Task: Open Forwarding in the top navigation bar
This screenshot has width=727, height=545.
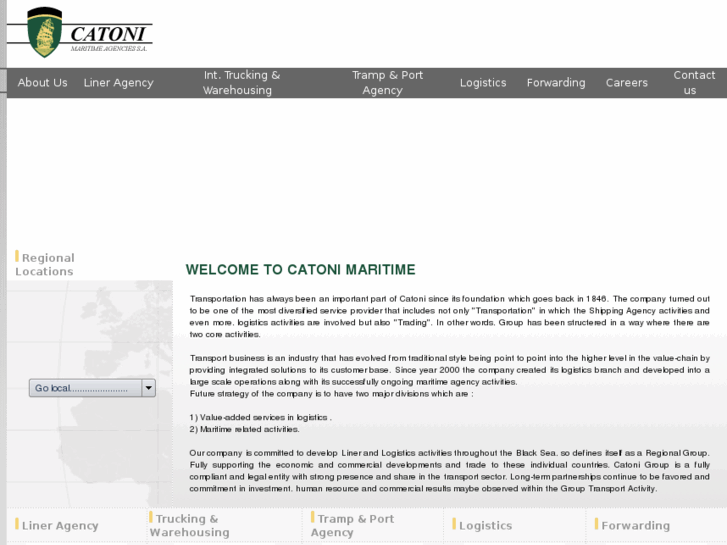Action: point(555,83)
